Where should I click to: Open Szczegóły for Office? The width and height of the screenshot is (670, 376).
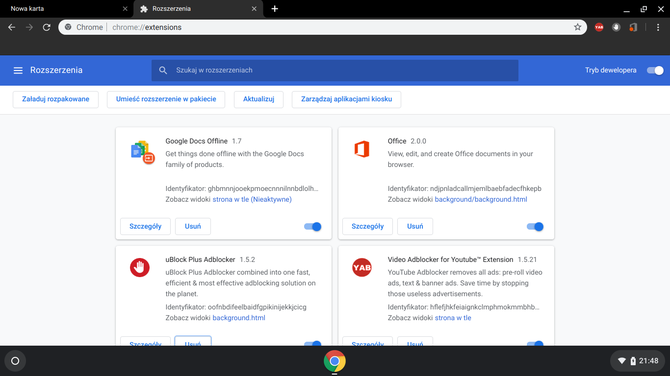[367, 226]
